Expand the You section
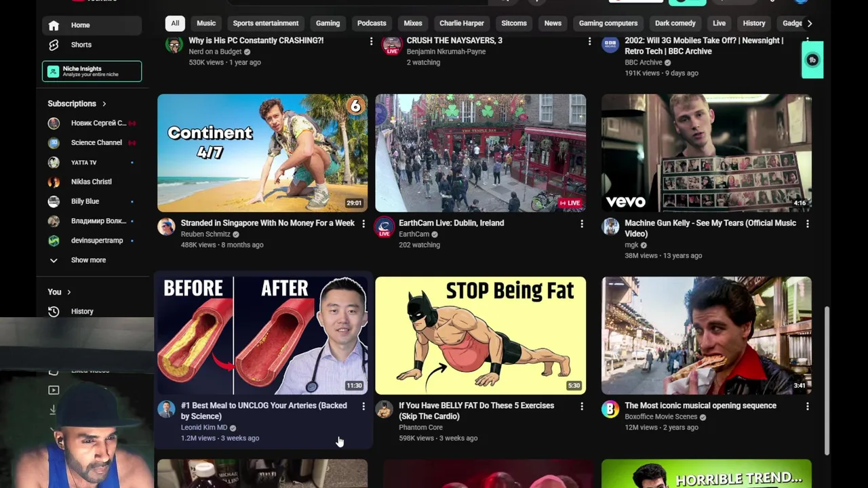This screenshot has width=868, height=488. coord(60,292)
